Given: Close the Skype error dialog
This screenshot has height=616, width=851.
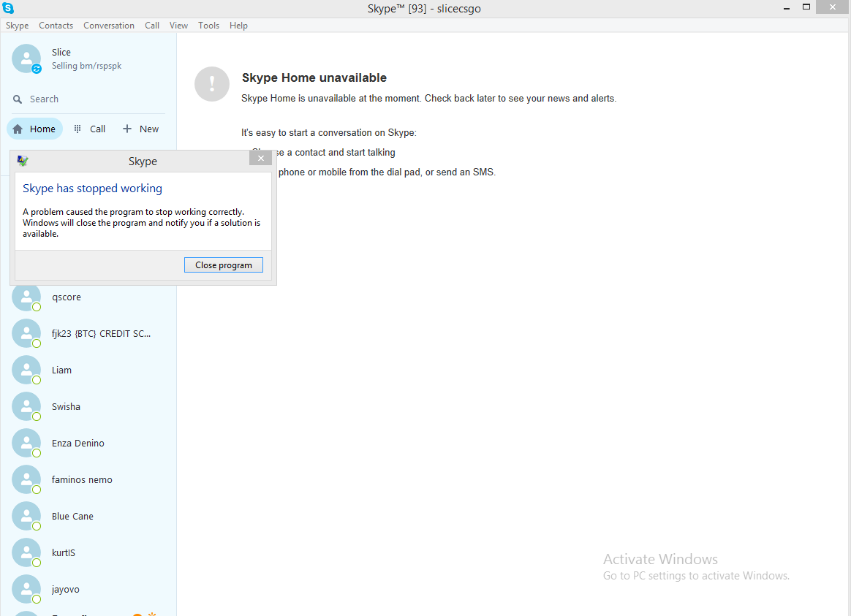Looking at the screenshot, I should [x=261, y=159].
